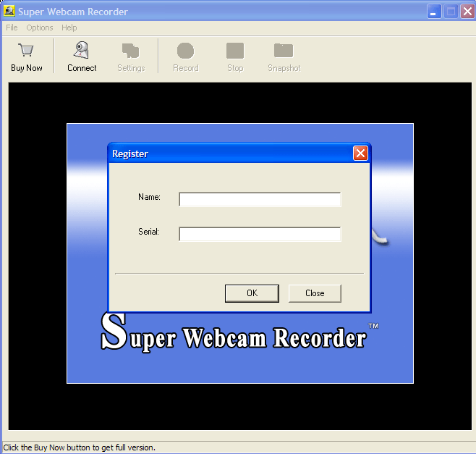Focus the Serial input field
476x454 pixels.
[x=260, y=234]
